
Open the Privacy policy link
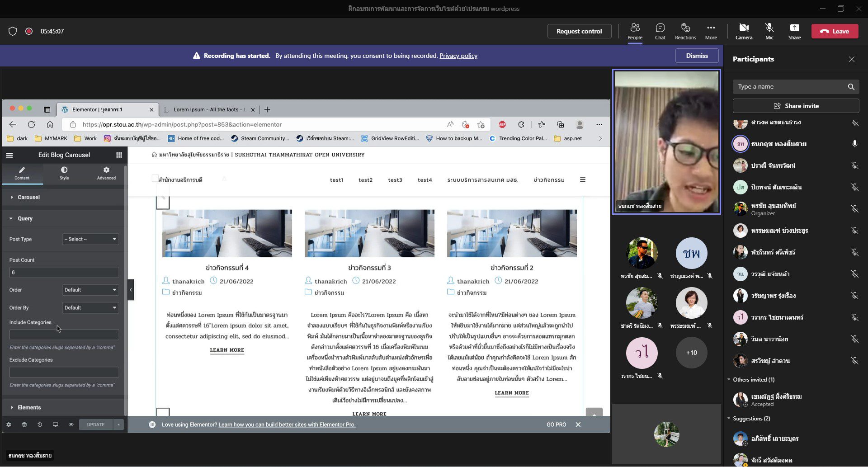point(458,56)
